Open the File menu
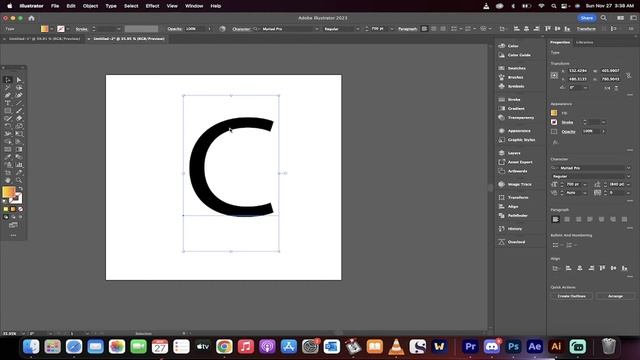The image size is (640, 360). pos(55,6)
